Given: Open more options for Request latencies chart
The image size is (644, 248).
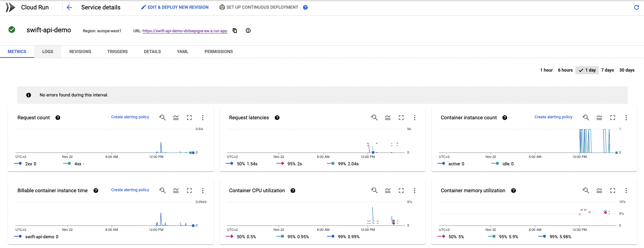Looking at the screenshot, I should [x=415, y=118].
